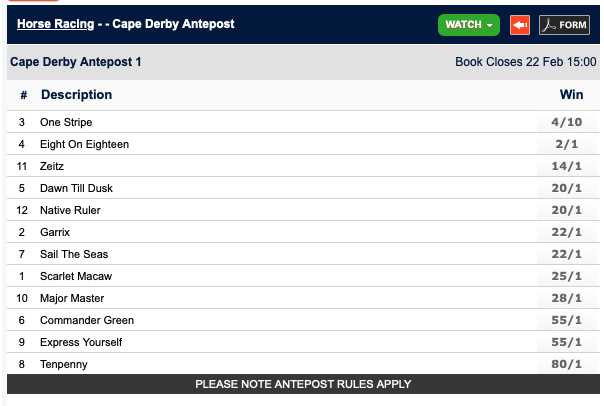
Task: Select Major Master odds 28/1
Action: point(566,298)
